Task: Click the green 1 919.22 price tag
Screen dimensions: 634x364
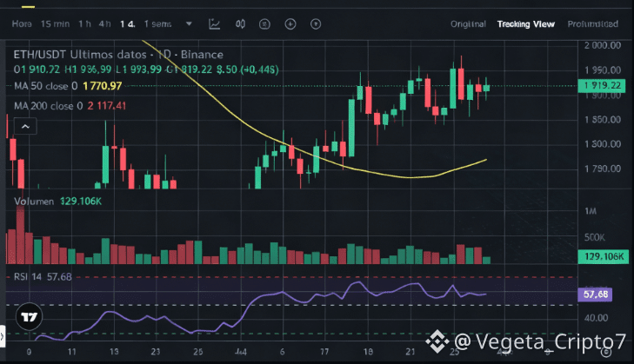Action: click(x=602, y=86)
